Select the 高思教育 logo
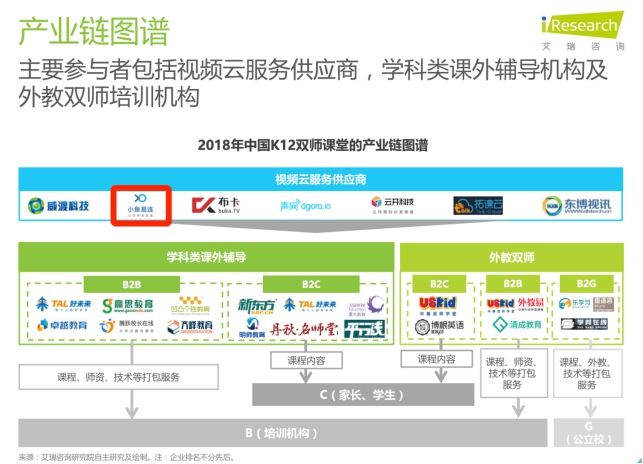Viewport: 643px width, 464px height. (128, 305)
